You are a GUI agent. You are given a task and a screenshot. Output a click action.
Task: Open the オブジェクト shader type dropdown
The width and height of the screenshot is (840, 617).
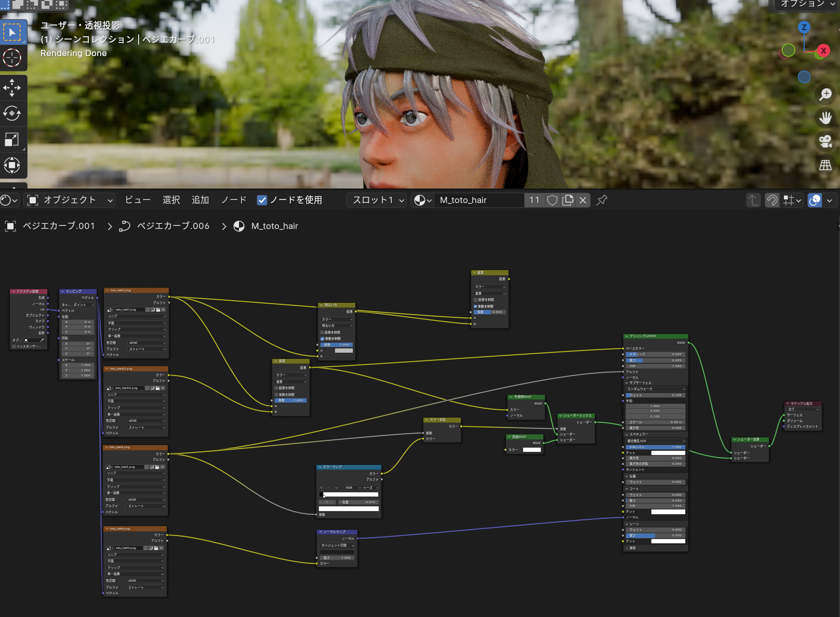[x=70, y=200]
